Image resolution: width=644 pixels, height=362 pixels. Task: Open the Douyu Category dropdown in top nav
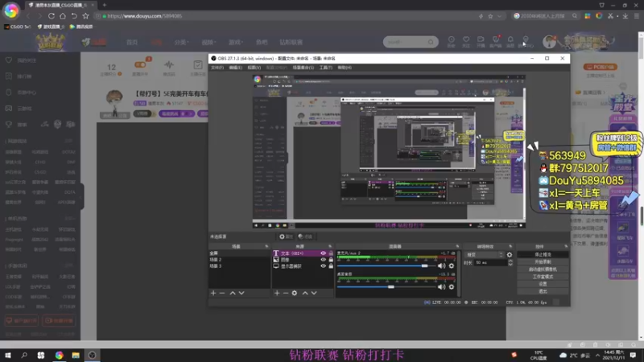point(181,43)
